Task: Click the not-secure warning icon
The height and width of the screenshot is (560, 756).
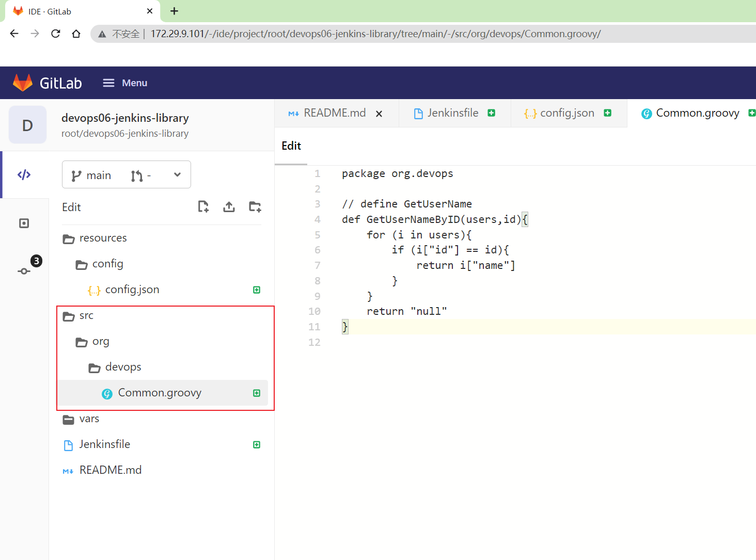Action: coord(102,34)
